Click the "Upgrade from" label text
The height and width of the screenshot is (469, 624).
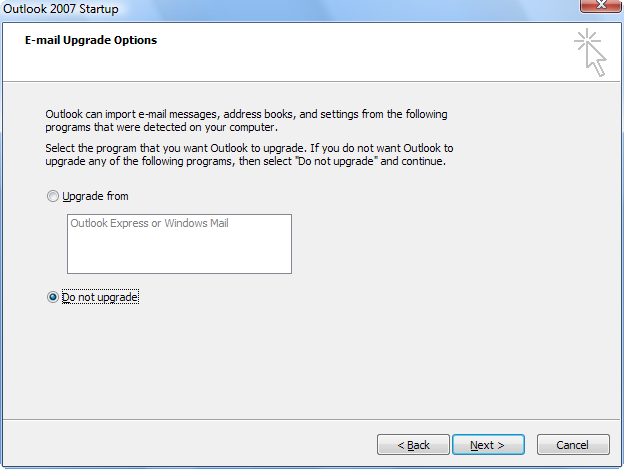pyautogui.click(x=96, y=196)
